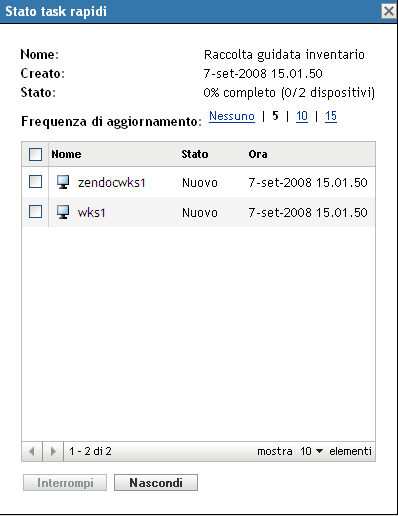The width and height of the screenshot is (398, 516).
Task: Sort by the Ora column header
Action: pos(258,154)
